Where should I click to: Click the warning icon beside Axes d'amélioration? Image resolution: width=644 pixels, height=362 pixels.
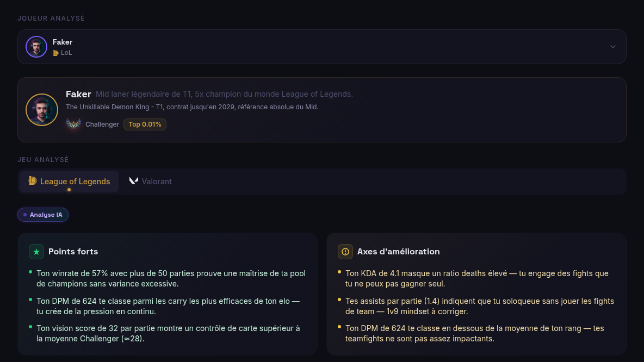point(345,252)
